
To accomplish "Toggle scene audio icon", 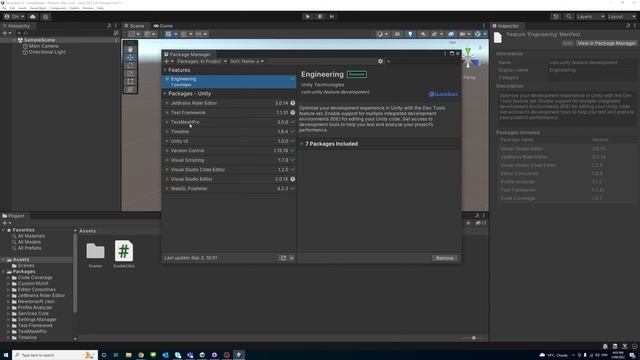I will [422, 34].
